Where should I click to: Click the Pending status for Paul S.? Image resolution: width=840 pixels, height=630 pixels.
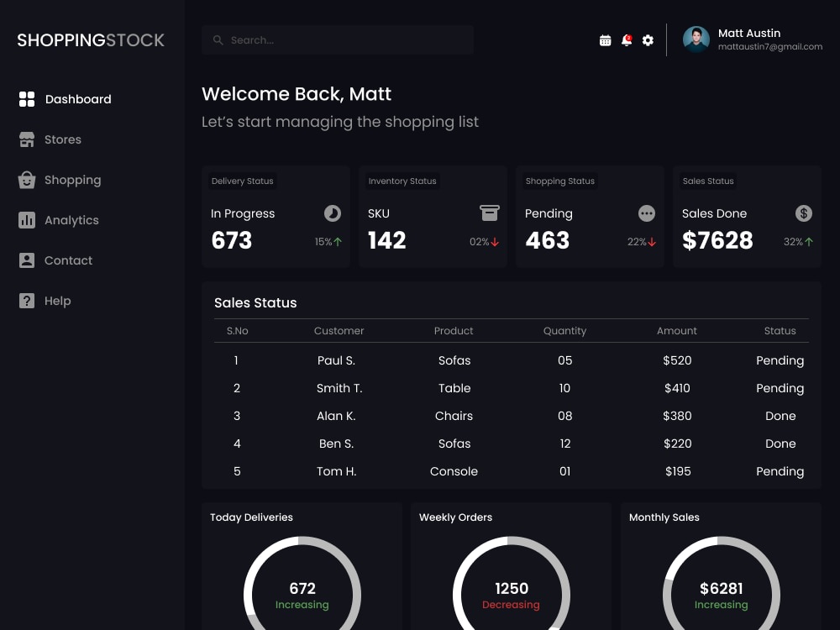(780, 360)
